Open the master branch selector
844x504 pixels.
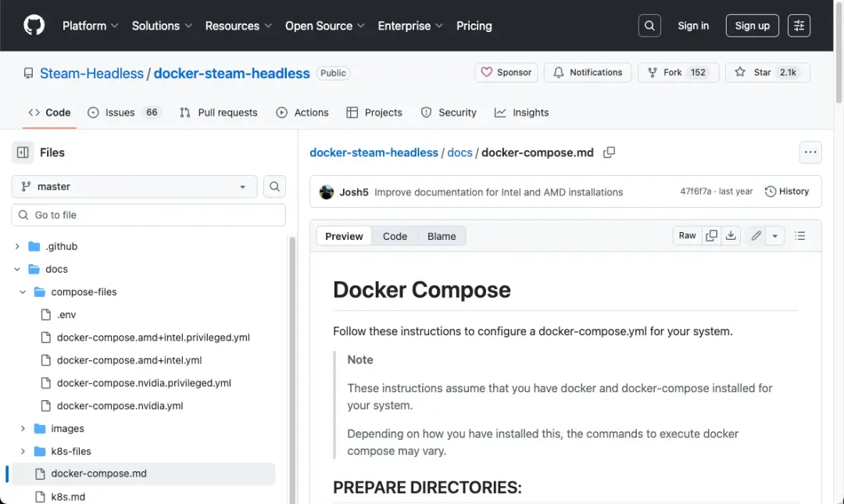[x=133, y=187]
